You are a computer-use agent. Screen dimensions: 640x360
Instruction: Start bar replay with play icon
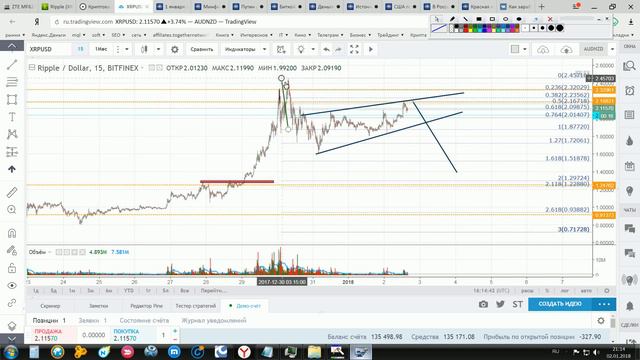click(371, 49)
